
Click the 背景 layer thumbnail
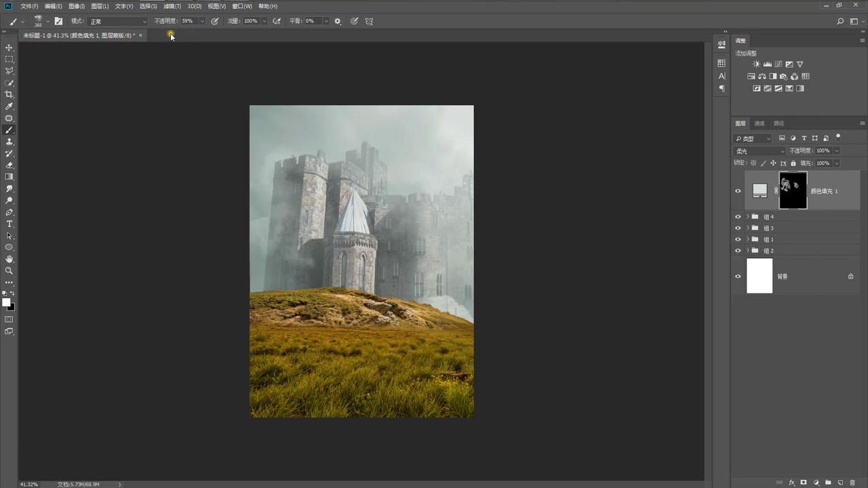pos(759,276)
